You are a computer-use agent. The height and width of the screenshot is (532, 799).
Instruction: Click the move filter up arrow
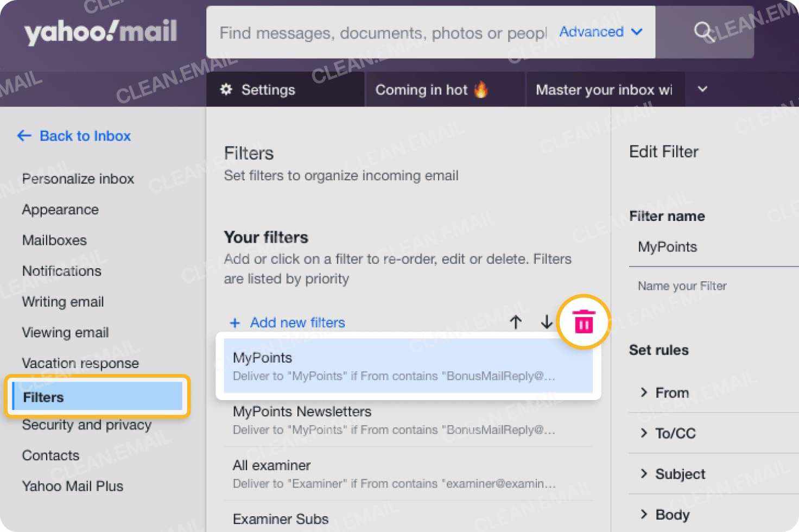click(x=516, y=322)
